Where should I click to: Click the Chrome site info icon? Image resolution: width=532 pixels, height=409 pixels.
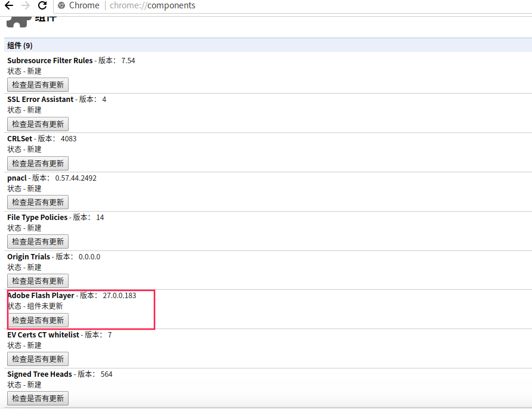click(61, 5)
